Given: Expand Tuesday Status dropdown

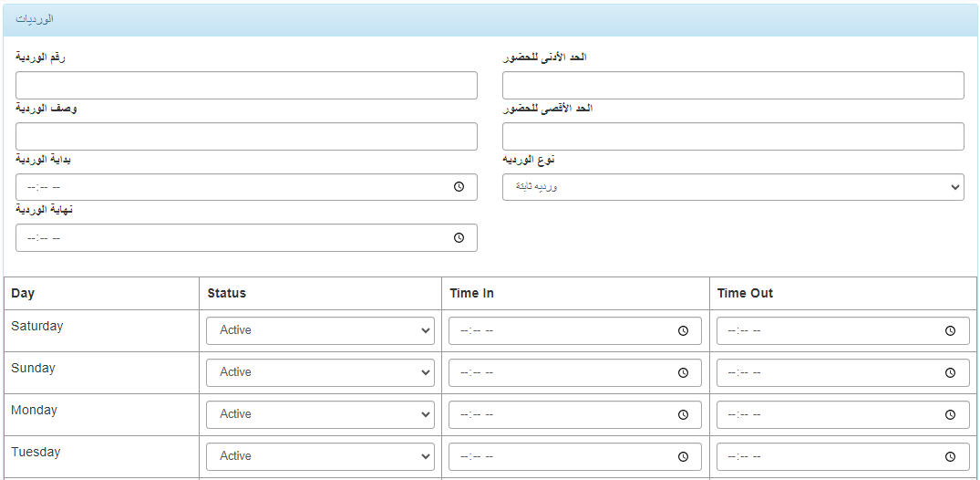Looking at the screenshot, I should [x=320, y=456].
